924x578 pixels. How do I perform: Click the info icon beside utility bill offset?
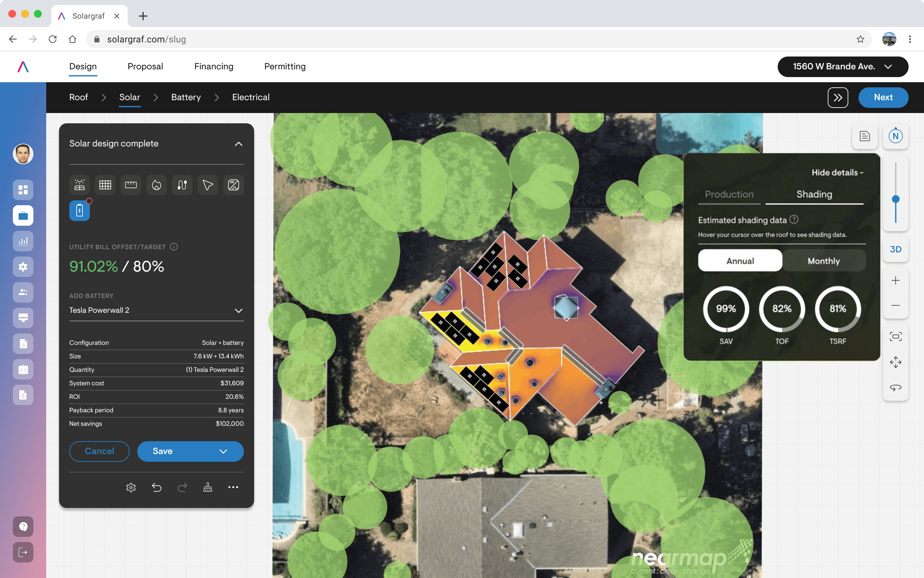click(x=174, y=247)
